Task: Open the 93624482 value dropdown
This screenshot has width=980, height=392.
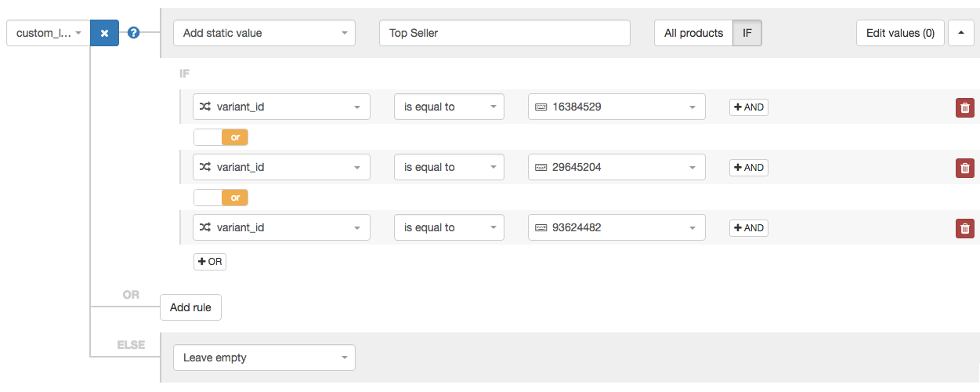Action: pos(617,227)
